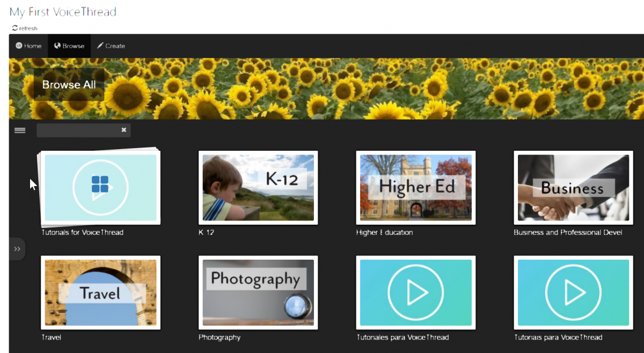
Task: Play the Tutoriales para VoiceThread thumbnail
Action: [416, 292]
